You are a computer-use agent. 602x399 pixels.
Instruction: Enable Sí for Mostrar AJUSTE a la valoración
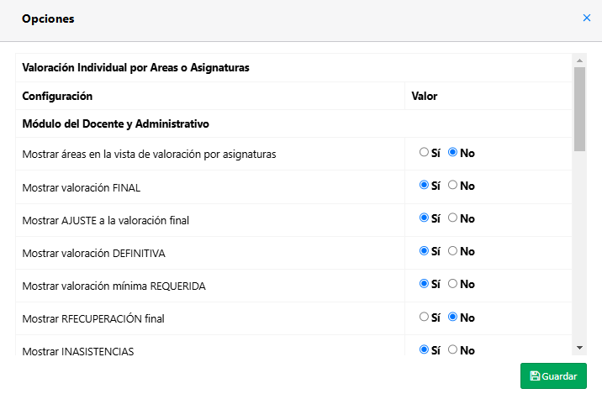pos(424,218)
